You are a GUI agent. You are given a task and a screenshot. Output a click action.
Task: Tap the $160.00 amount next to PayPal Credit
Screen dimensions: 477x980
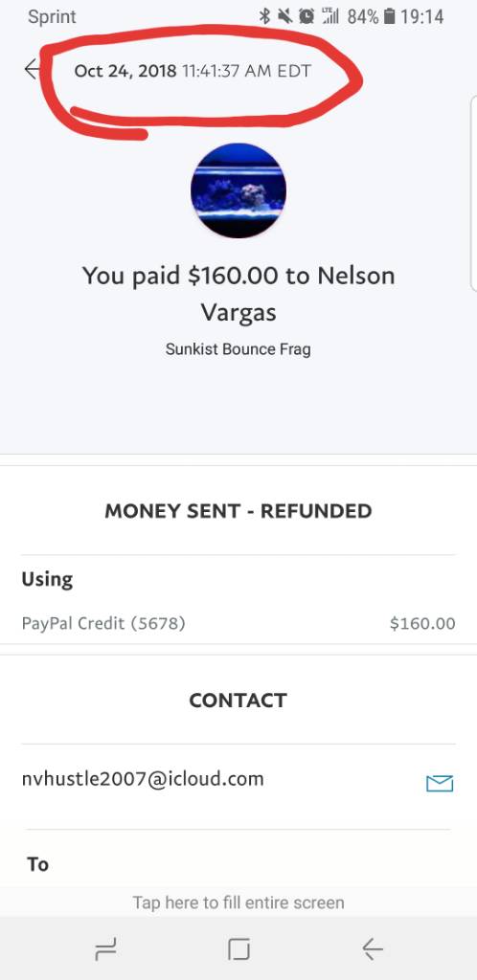(422, 623)
